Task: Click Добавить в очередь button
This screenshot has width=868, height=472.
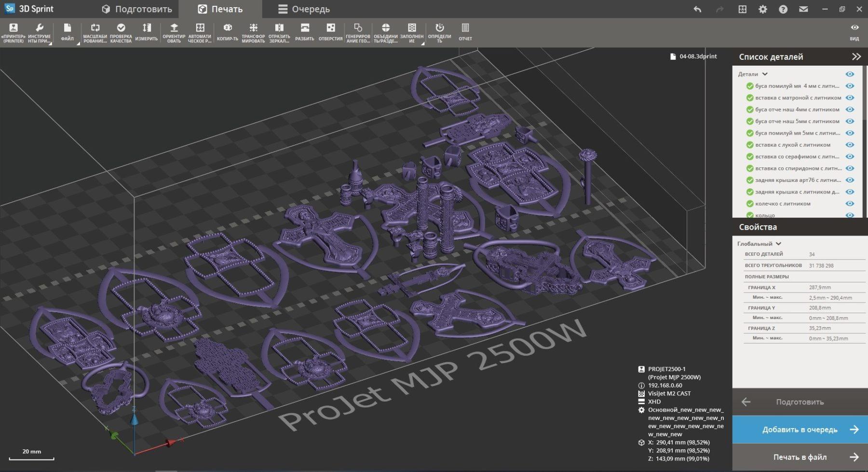Action: (x=800, y=430)
